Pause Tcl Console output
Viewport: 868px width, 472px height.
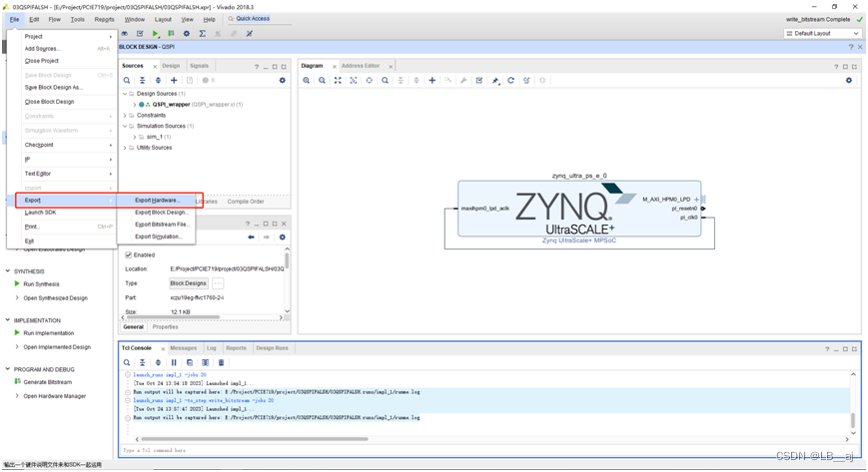174,362
